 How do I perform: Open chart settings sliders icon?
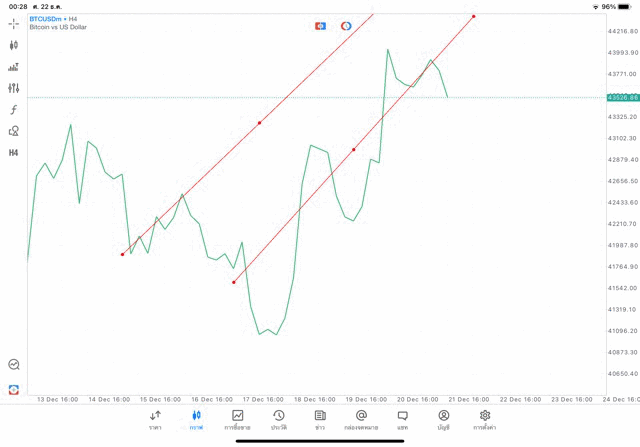point(14,88)
